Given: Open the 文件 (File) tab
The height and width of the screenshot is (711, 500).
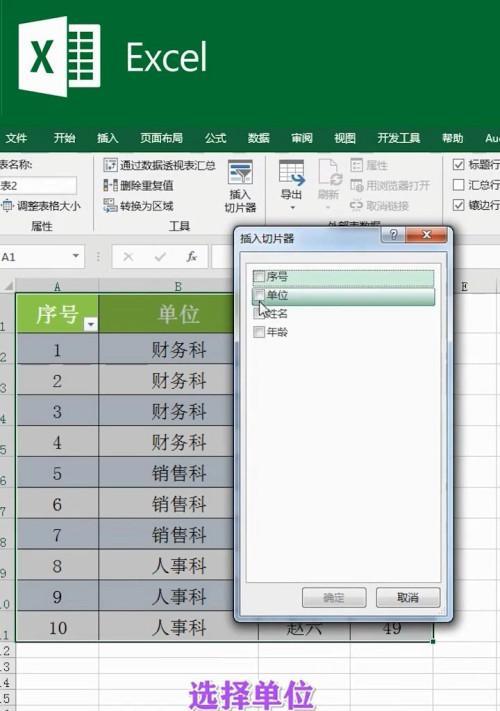Looking at the screenshot, I should click(x=16, y=138).
